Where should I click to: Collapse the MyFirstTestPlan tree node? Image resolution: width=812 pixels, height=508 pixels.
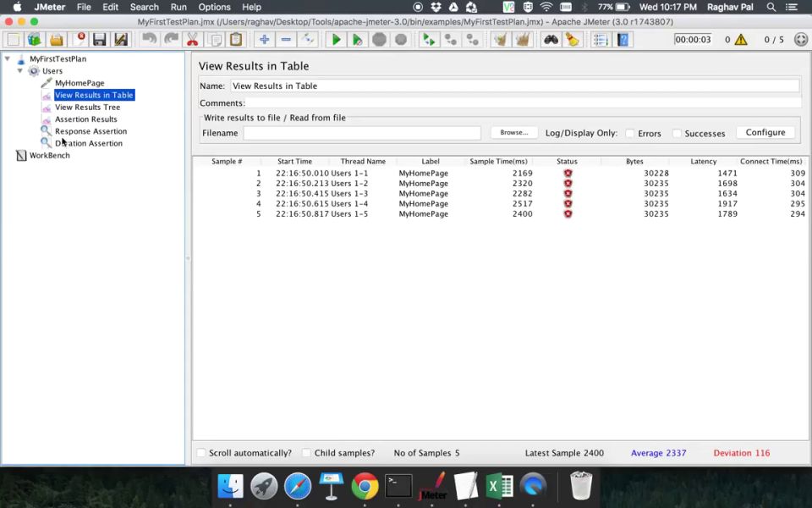click(8, 58)
